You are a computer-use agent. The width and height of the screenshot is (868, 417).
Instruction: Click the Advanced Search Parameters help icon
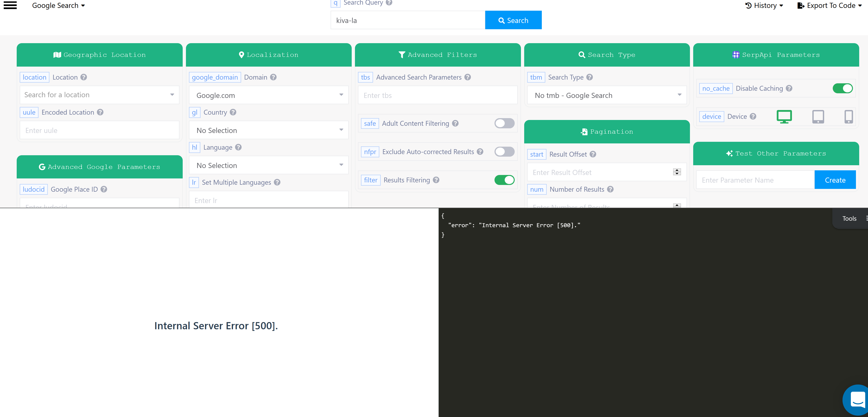click(468, 77)
